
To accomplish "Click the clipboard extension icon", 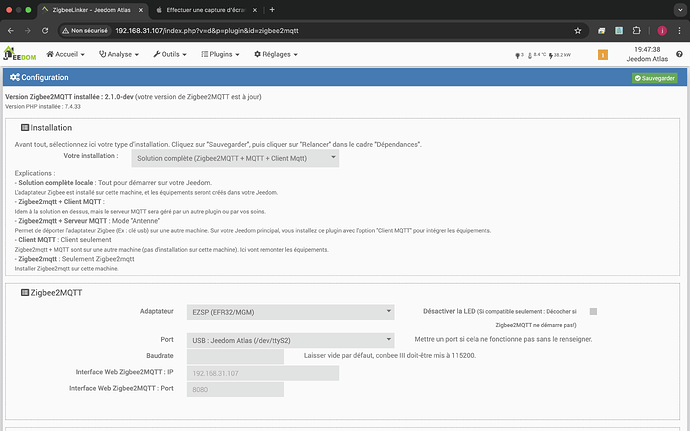I will point(619,30).
